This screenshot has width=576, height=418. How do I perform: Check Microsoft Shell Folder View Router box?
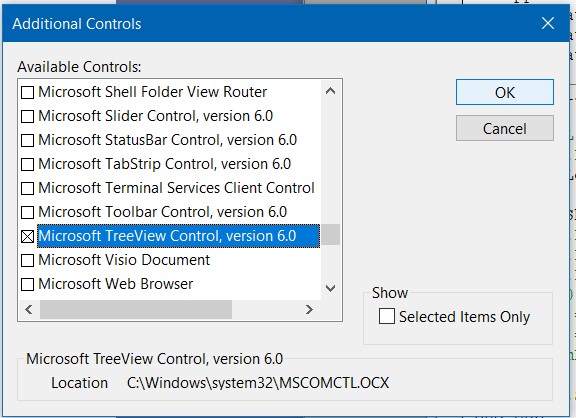pos(28,92)
